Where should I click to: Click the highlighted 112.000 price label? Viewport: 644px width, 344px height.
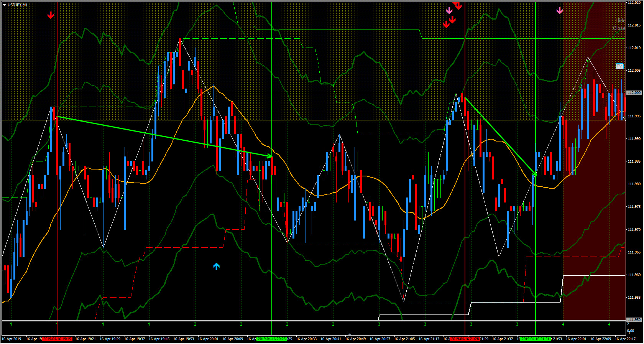[634, 93]
